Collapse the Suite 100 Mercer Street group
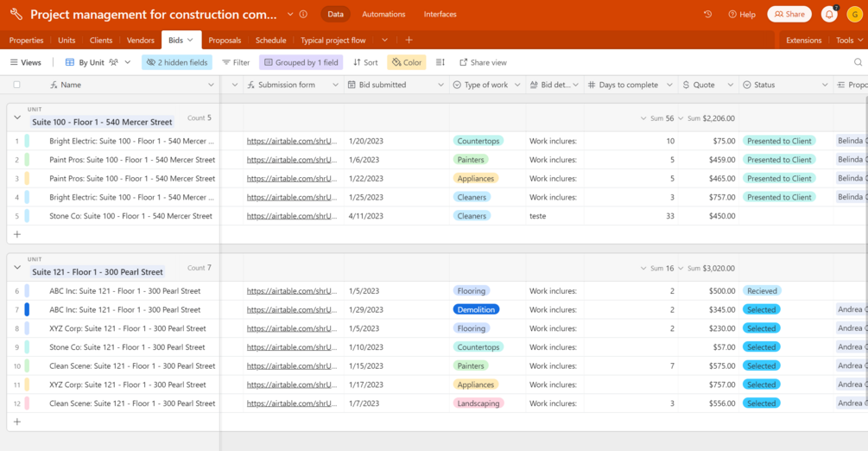Image resolution: width=868 pixels, height=451 pixels. point(17,118)
